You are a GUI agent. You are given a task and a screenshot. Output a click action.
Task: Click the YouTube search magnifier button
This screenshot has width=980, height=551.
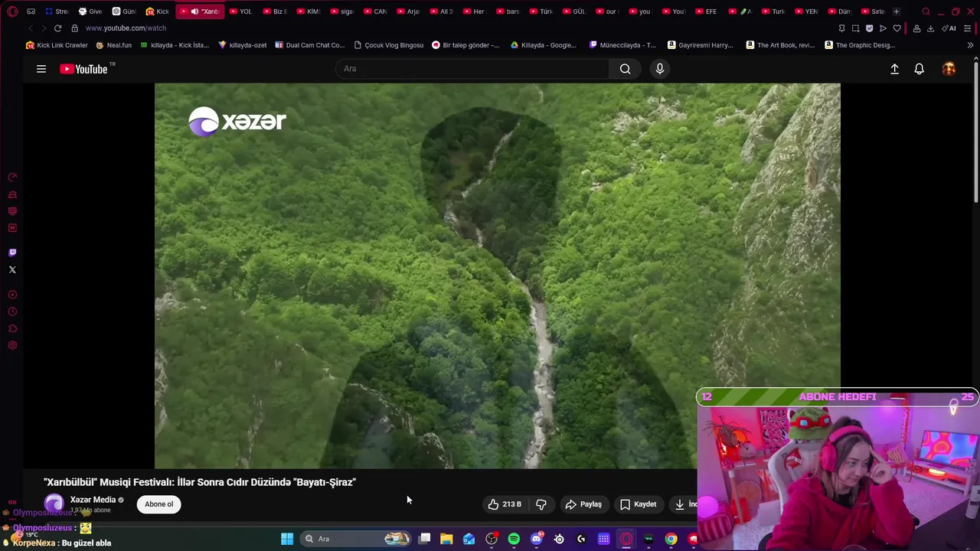click(626, 69)
